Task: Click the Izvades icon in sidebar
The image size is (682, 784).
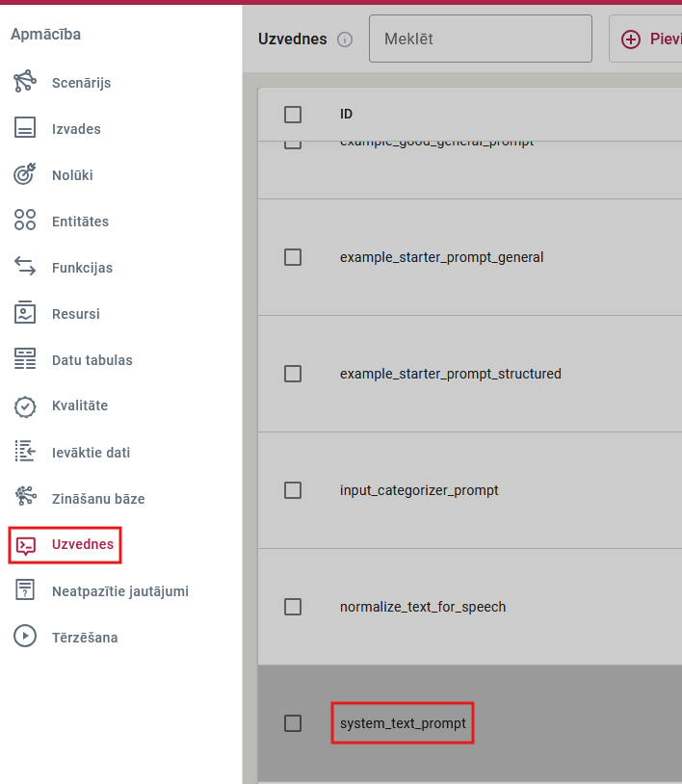Action: (x=25, y=129)
